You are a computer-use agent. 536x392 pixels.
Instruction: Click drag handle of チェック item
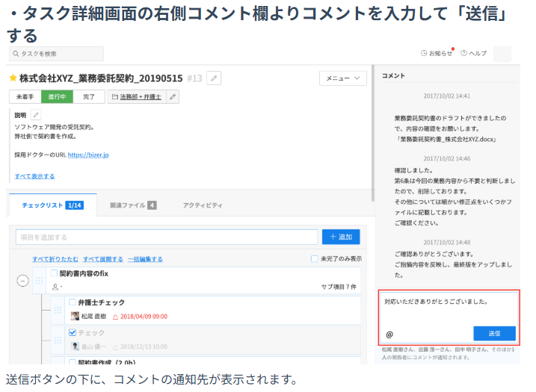(x=58, y=340)
